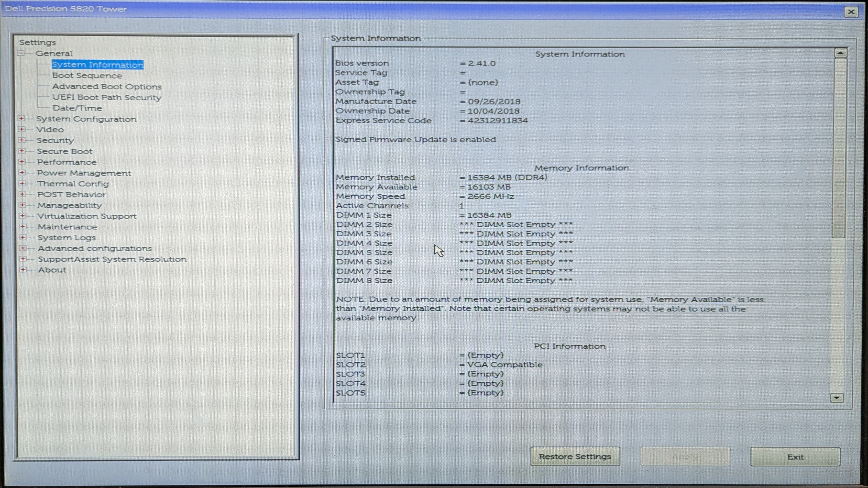Expand the SupportAssist System Resolution node
Screen dimensions: 868x488
(x=23, y=259)
